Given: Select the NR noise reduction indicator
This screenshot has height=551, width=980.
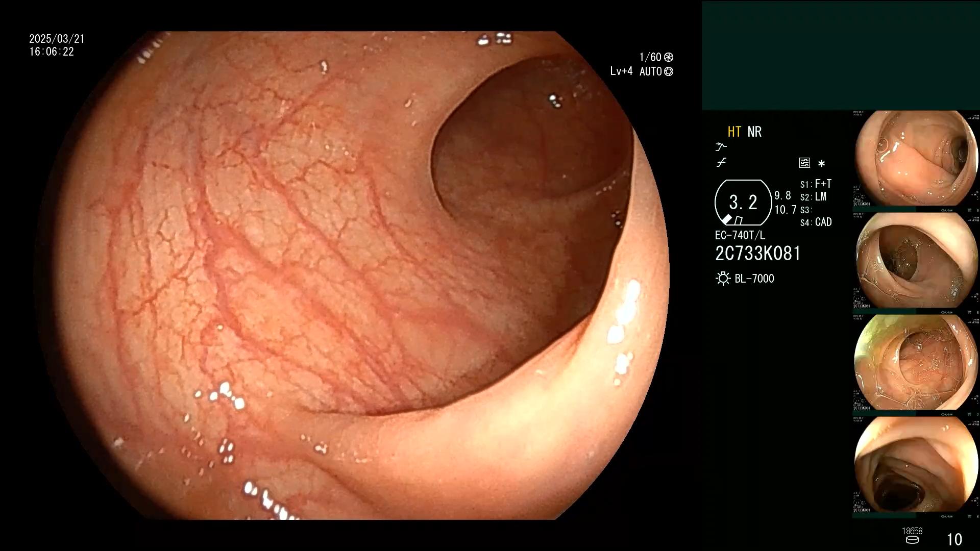Looking at the screenshot, I should [754, 132].
